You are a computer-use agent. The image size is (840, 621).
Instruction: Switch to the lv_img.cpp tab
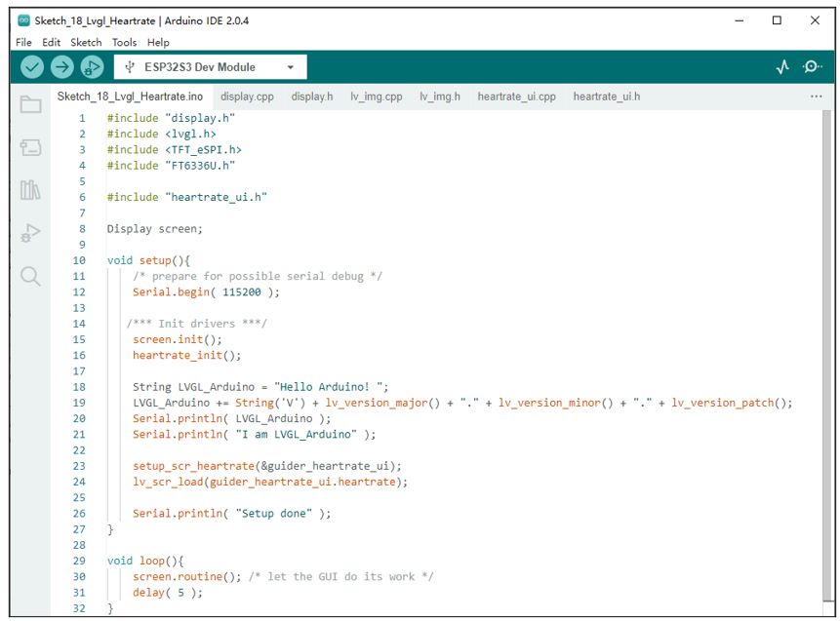(376, 97)
